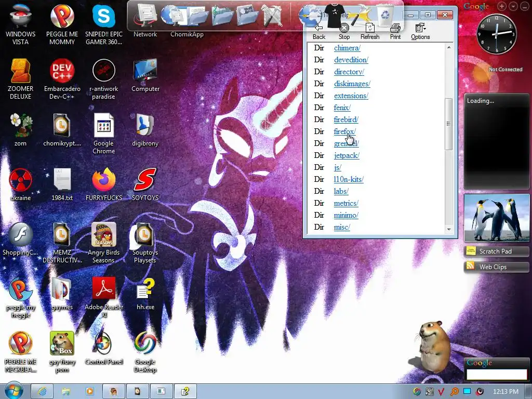Viewport: 532px width, 399px height.
Task: Click the Stop button in help viewer
Action: click(x=344, y=32)
